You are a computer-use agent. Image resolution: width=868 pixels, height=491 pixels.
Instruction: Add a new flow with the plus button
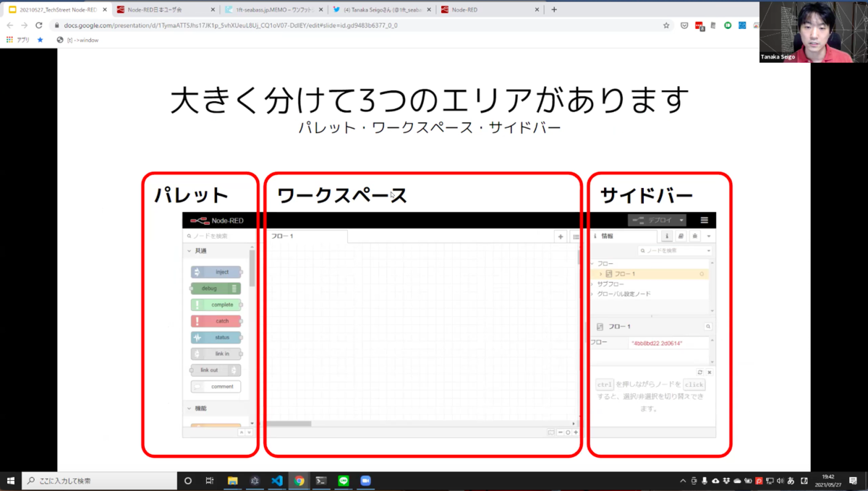tap(561, 236)
